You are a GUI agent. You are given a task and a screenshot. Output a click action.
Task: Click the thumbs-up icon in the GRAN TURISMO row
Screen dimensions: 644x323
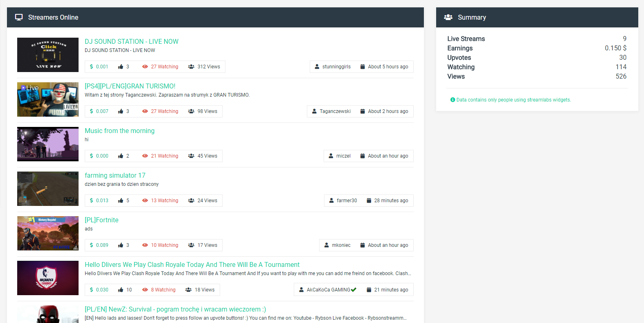[121, 111]
